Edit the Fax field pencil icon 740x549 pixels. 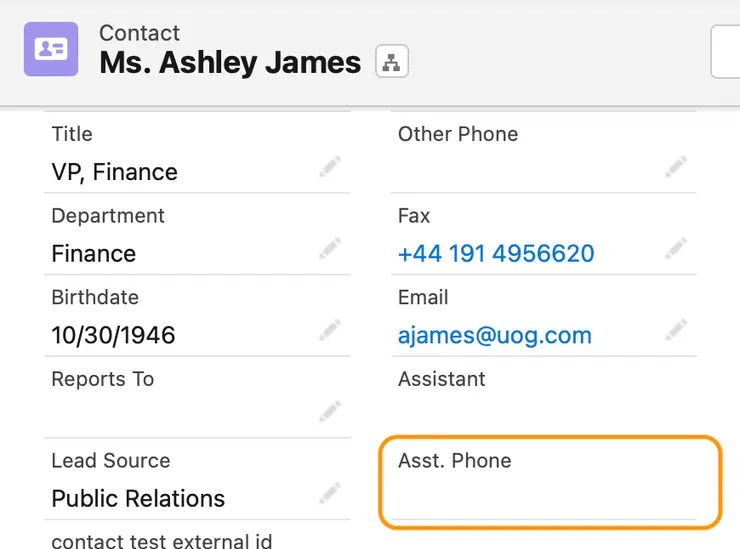pos(676,248)
